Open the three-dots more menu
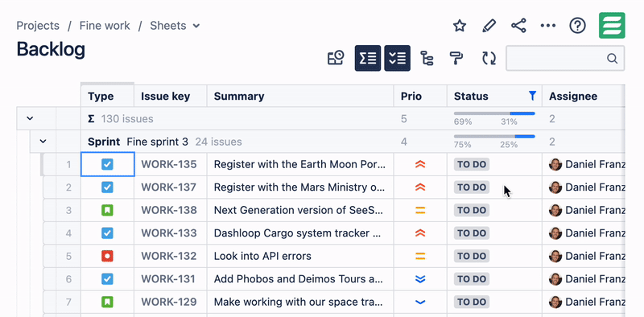The height and width of the screenshot is (317, 644). point(548,26)
